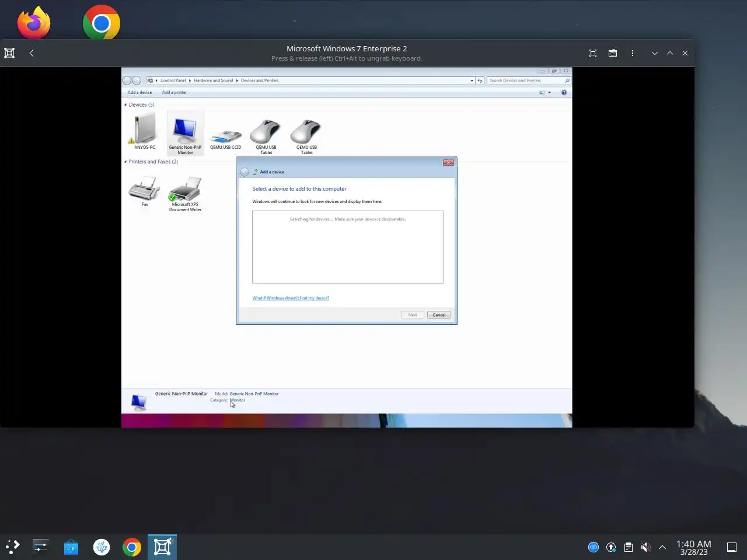This screenshot has height=560, width=747.
Task: Click the Windows Explorer forward arrow
Action: coord(137,80)
